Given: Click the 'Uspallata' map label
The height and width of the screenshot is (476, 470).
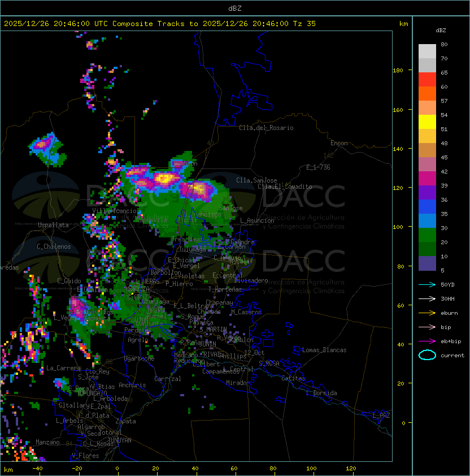Looking at the screenshot, I should pyautogui.click(x=53, y=225).
